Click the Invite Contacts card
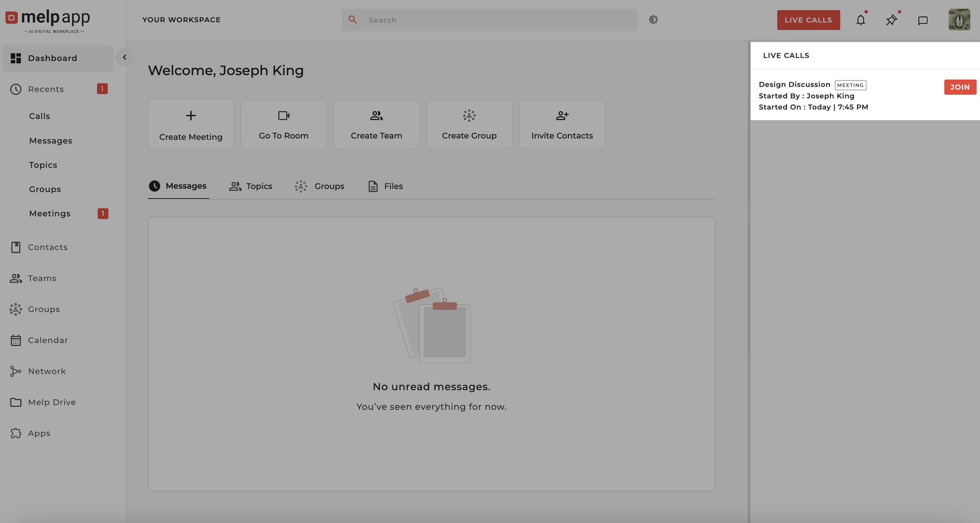 click(562, 124)
